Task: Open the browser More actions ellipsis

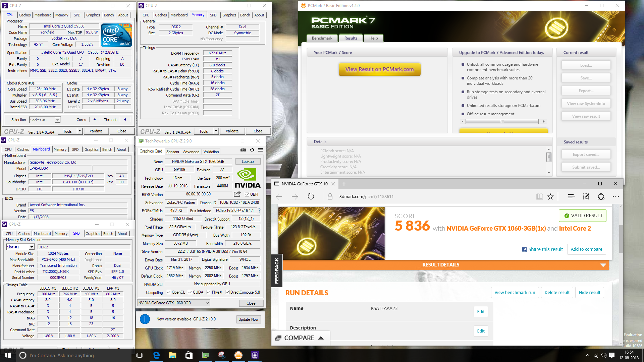Action: point(616,197)
